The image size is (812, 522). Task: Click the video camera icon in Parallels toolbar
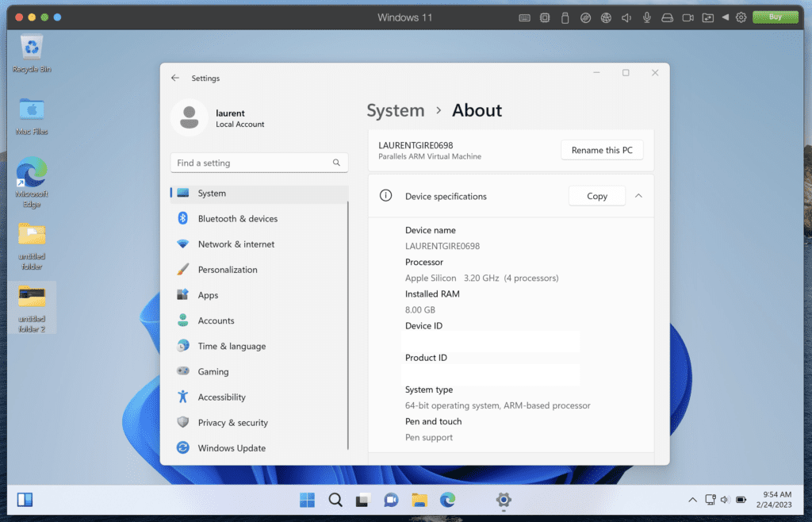click(x=688, y=17)
